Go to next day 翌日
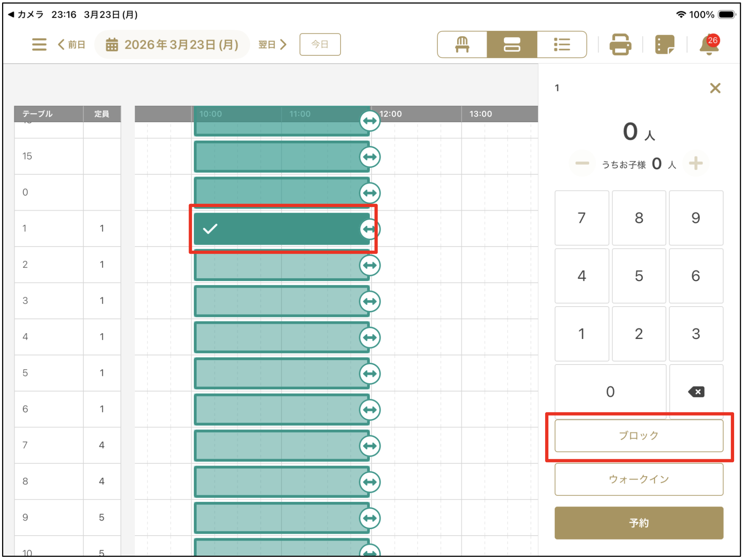 [272, 44]
